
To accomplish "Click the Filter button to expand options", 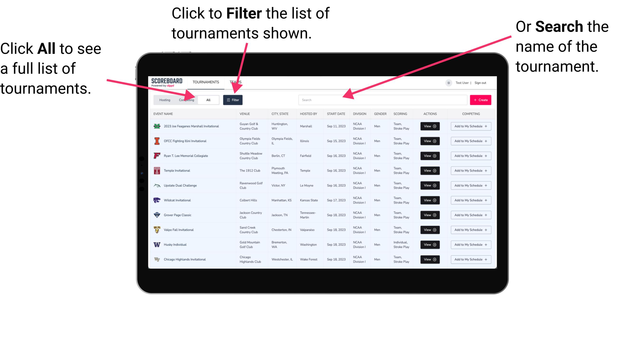I will tap(233, 100).
